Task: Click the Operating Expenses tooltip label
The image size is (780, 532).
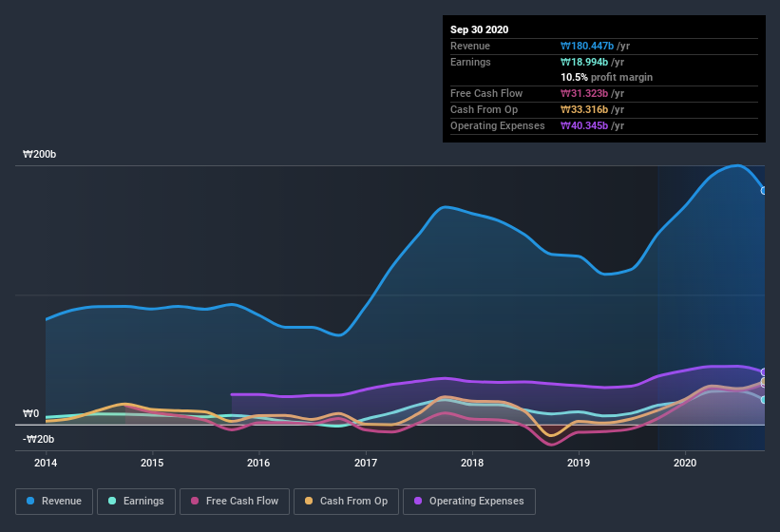Action: click(x=498, y=125)
